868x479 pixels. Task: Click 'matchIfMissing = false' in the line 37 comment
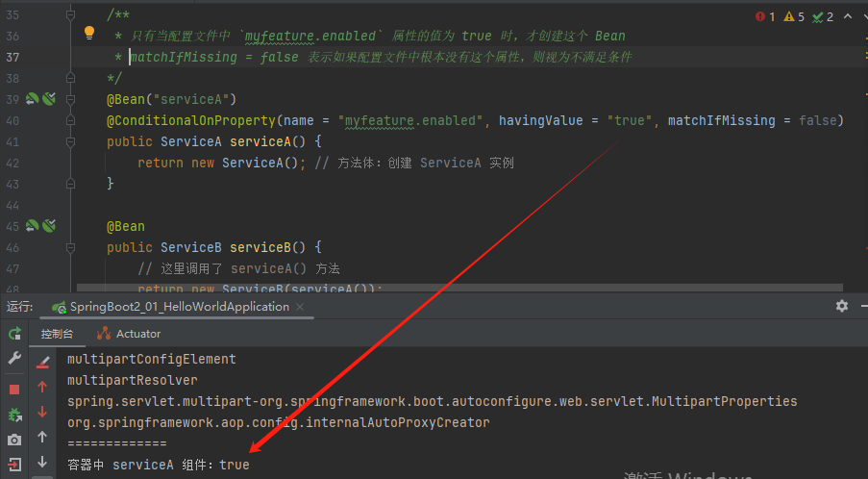[x=214, y=57]
